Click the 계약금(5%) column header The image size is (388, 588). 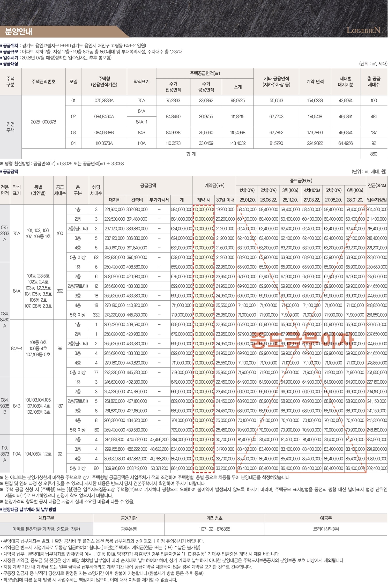coord(214,185)
